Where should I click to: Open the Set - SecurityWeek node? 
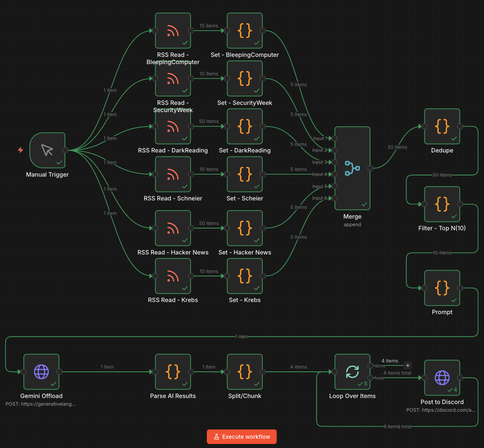click(245, 79)
